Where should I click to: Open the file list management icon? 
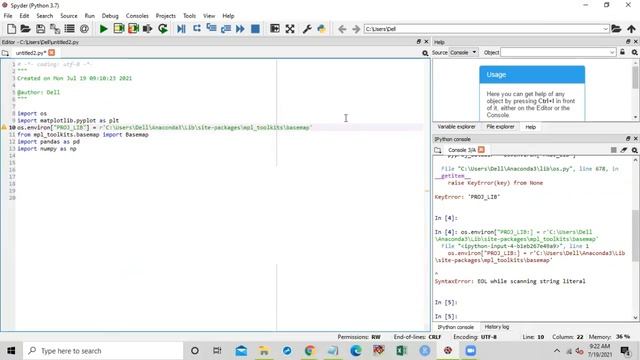tap(69, 29)
